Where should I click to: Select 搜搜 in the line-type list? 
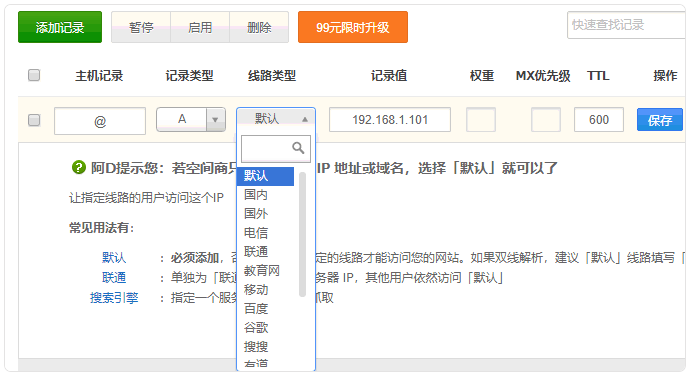(x=265, y=347)
